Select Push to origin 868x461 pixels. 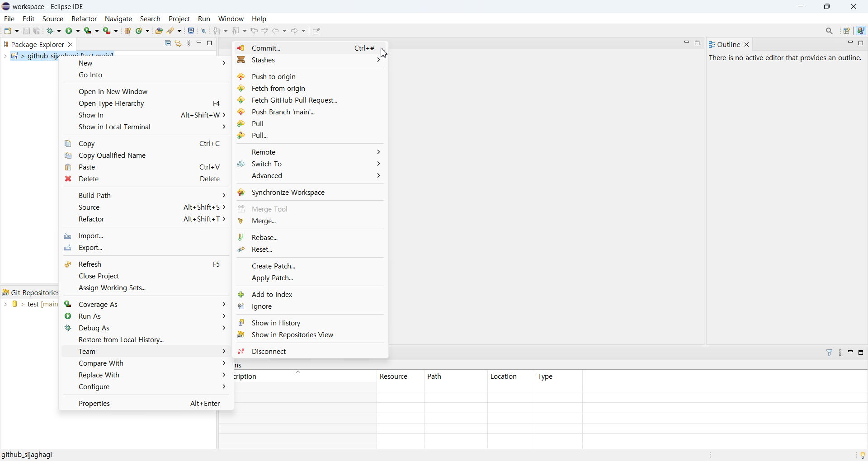click(310, 77)
